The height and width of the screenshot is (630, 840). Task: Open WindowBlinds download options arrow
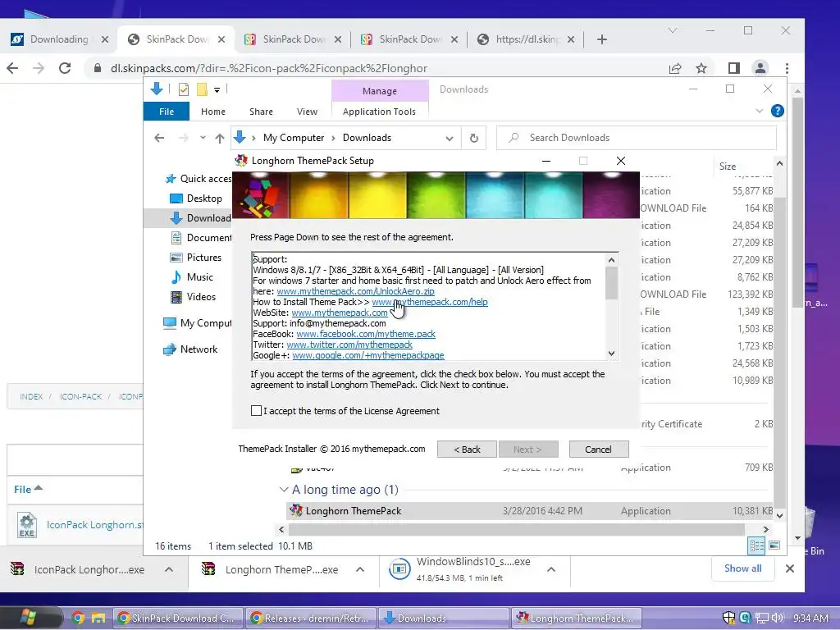pyautogui.click(x=550, y=569)
